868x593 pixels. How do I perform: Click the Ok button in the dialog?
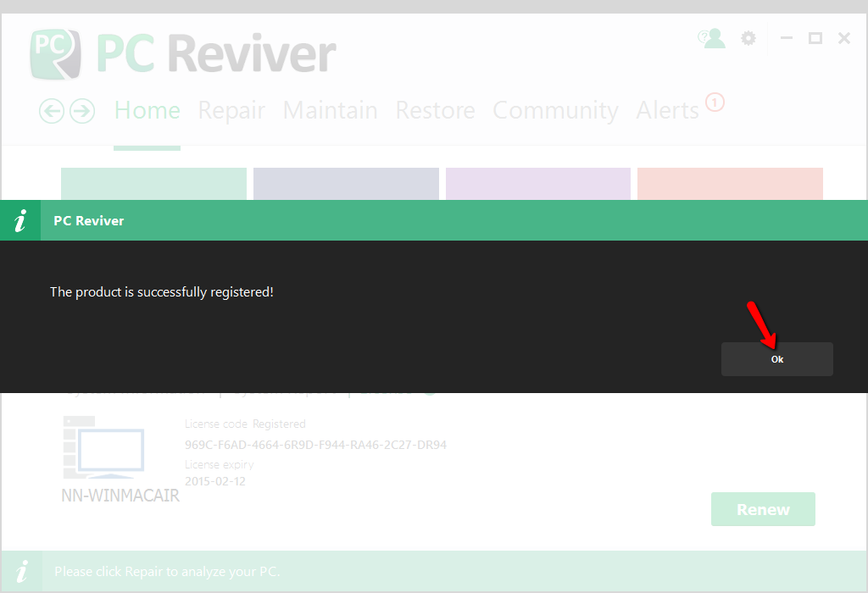(776, 359)
